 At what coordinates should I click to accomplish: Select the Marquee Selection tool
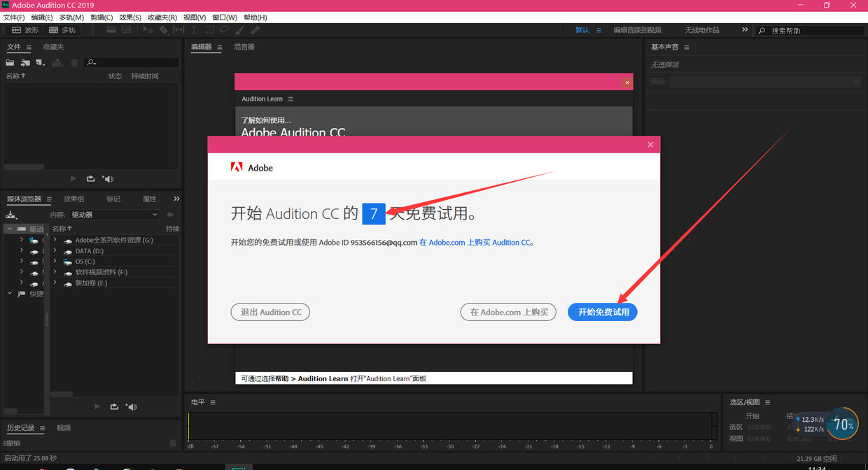[210, 30]
